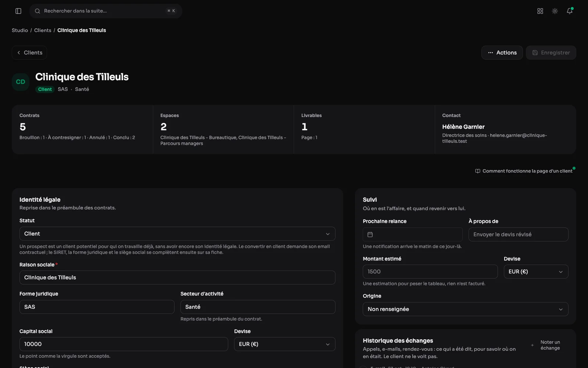Click the Identité légale heading
Viewport: 588px width, 368px height.
click(40, 199)
